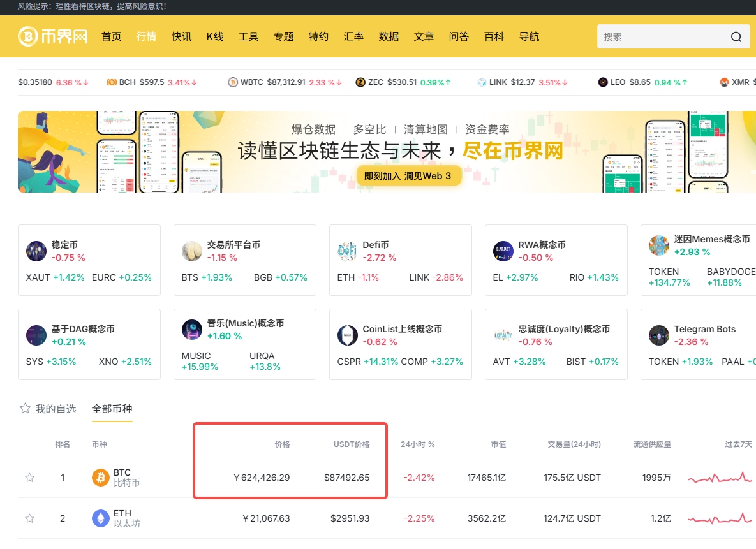756x549 pixels.
Task: Click the ZEC ticker icon
Action: (360, 82)
